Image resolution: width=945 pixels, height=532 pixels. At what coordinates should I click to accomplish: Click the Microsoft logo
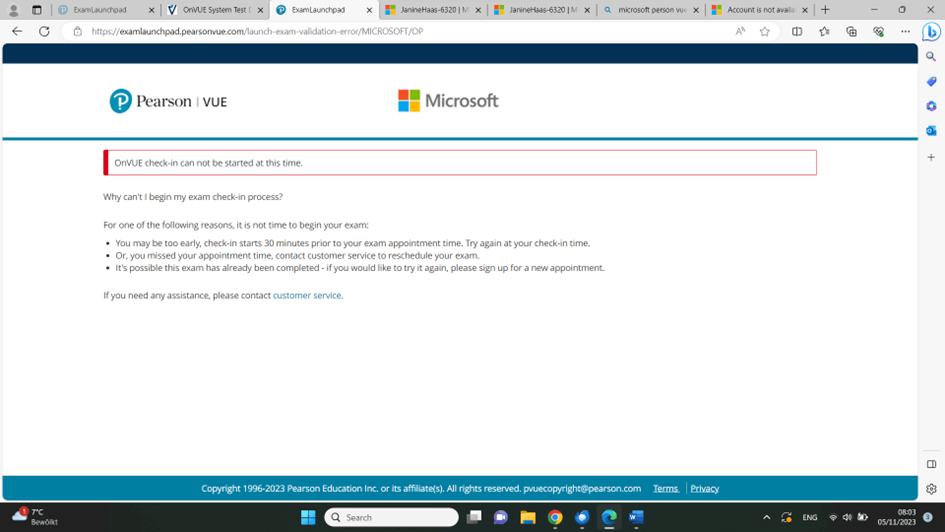pos(448,101)
